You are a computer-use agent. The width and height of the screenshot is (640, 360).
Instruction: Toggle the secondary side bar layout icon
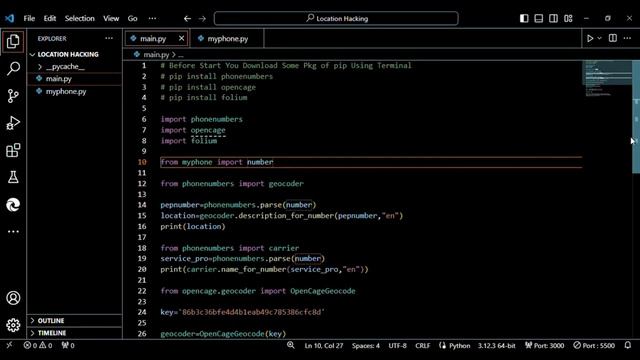point(553,18)
